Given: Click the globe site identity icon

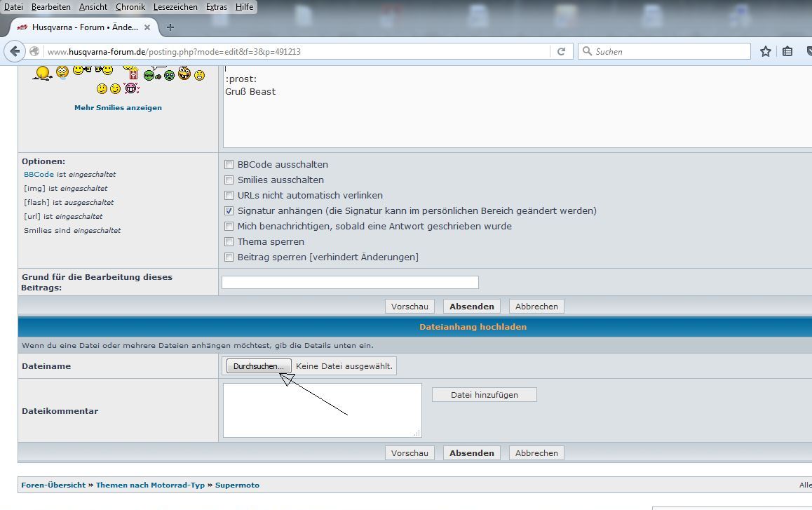Looking at the screenshot, I should point(34,51).
